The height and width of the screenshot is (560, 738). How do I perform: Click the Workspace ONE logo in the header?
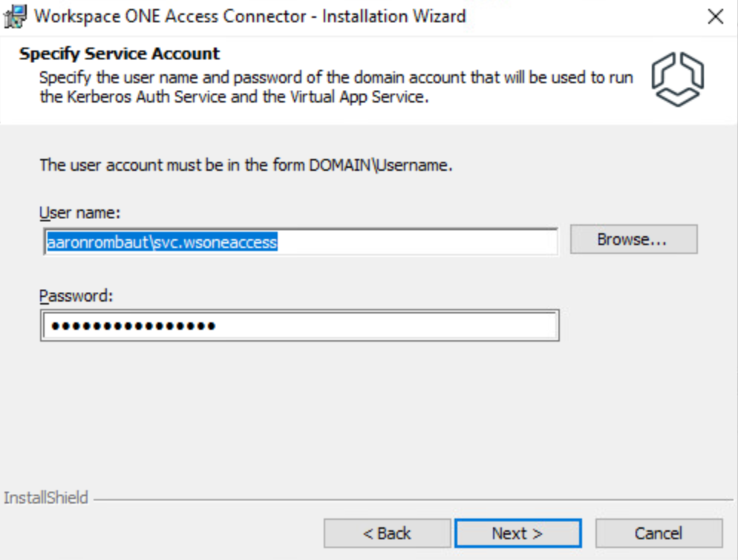point(677,80)
